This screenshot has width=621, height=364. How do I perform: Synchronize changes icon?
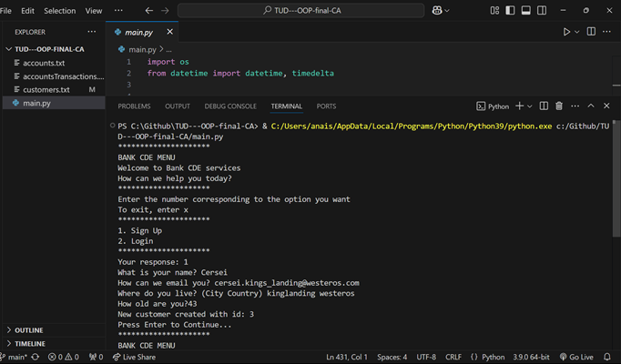36,357
